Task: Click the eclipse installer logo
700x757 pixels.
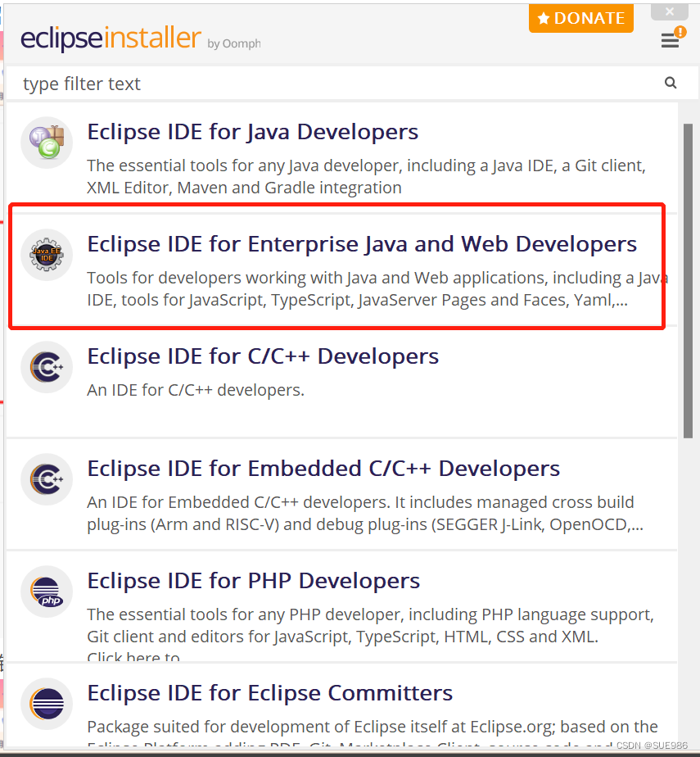Action: [107, 38]
